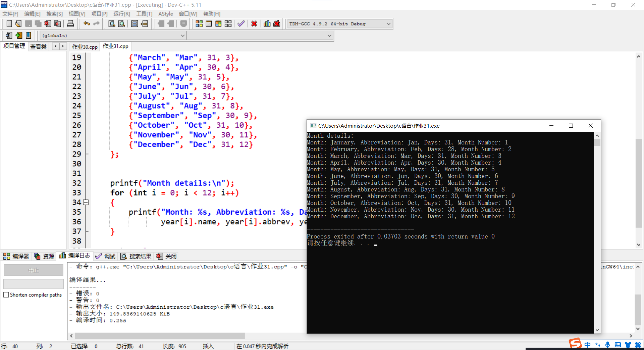
Task: Click the red X stop execution icon
Action: [254, 24]
